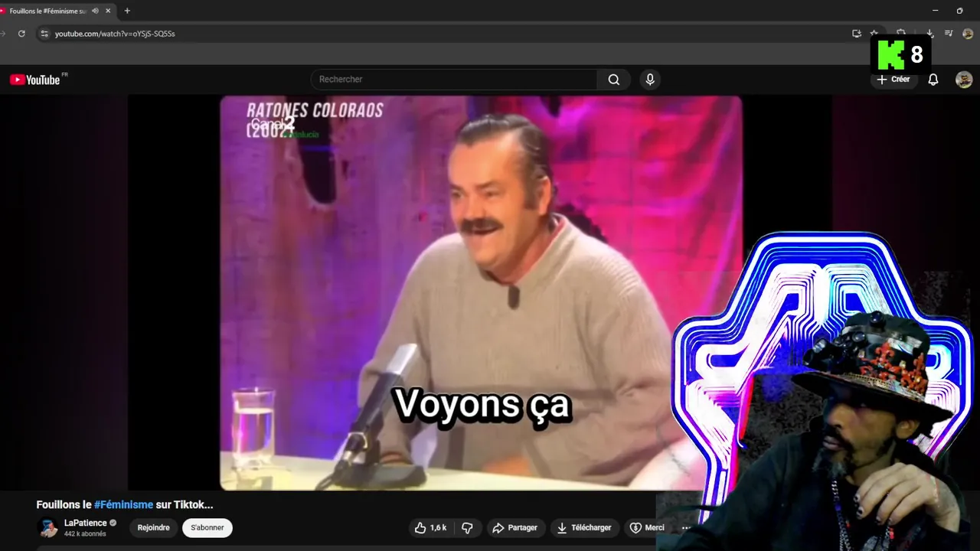The height and width of the screenshot is (551, 980).
Task: Dislike the video with thumbs down
Action: click(x=467, y=528)
